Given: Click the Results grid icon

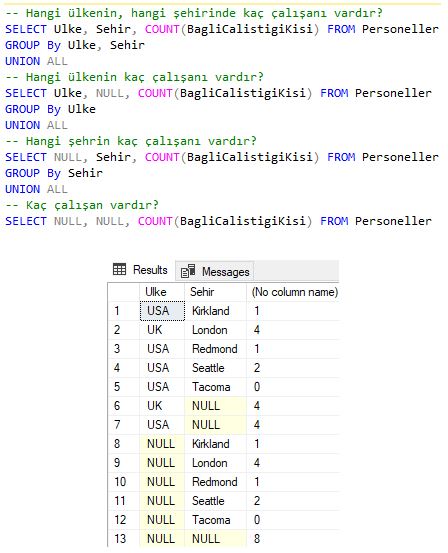Looking at the screenshot, I should [119, 269].
